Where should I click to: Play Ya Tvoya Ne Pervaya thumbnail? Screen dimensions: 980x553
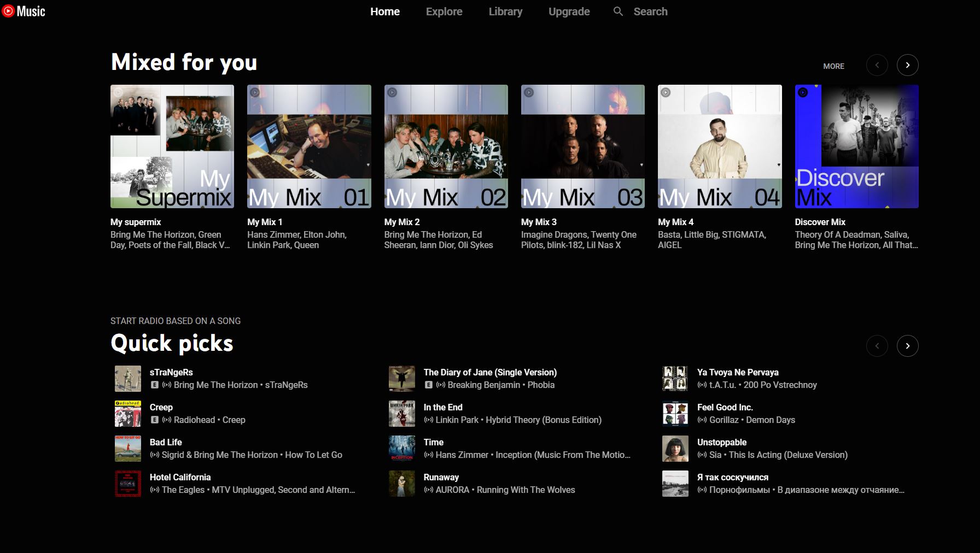675,379
